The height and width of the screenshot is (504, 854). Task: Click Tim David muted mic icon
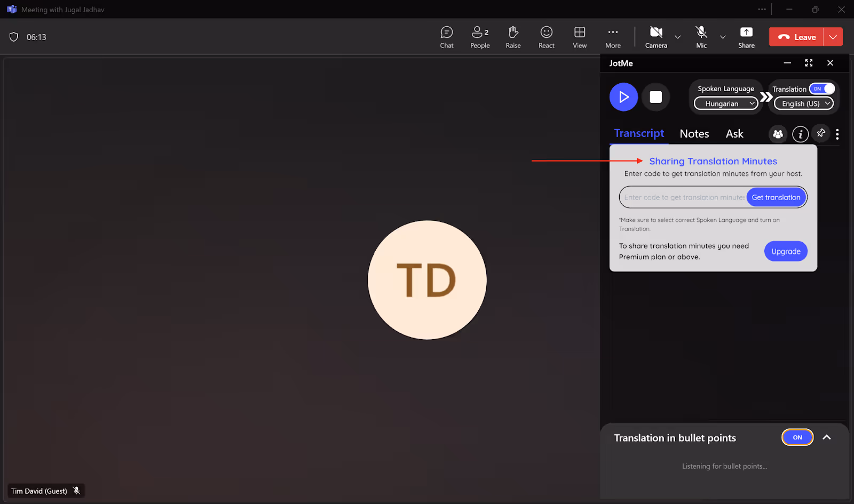(x=77, y=491)
